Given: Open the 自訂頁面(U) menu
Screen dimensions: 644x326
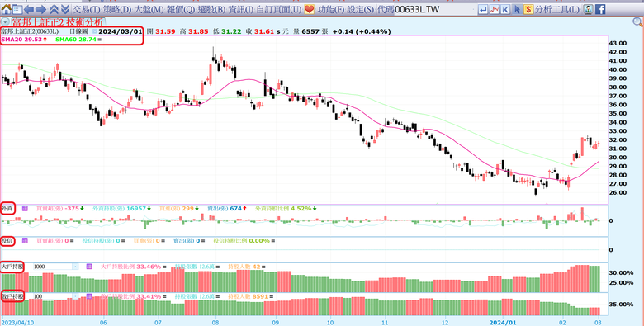Looking at the screenshot, I should tap(279, 9).
